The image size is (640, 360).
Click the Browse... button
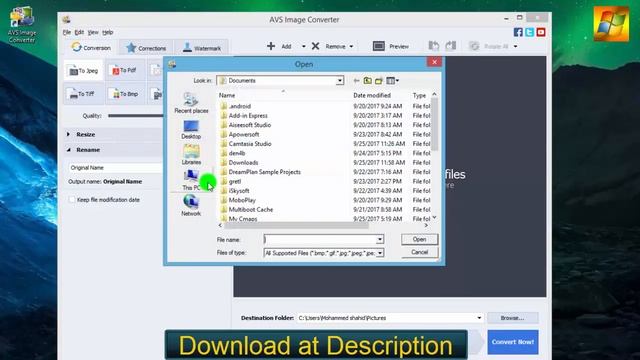click(x=513, y=318)
